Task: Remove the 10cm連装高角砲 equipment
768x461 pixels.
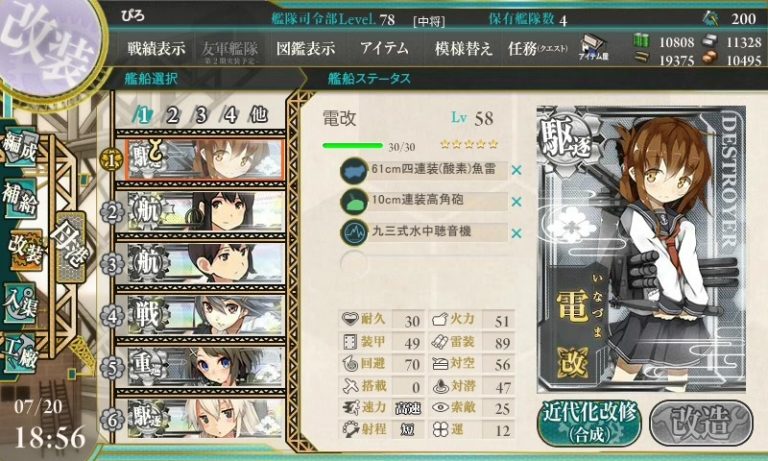Action: [516, 202]
